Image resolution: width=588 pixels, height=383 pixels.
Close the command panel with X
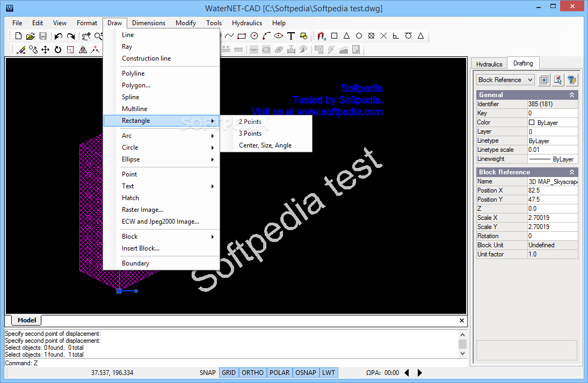pyautogui.click(x=462, y=320)
